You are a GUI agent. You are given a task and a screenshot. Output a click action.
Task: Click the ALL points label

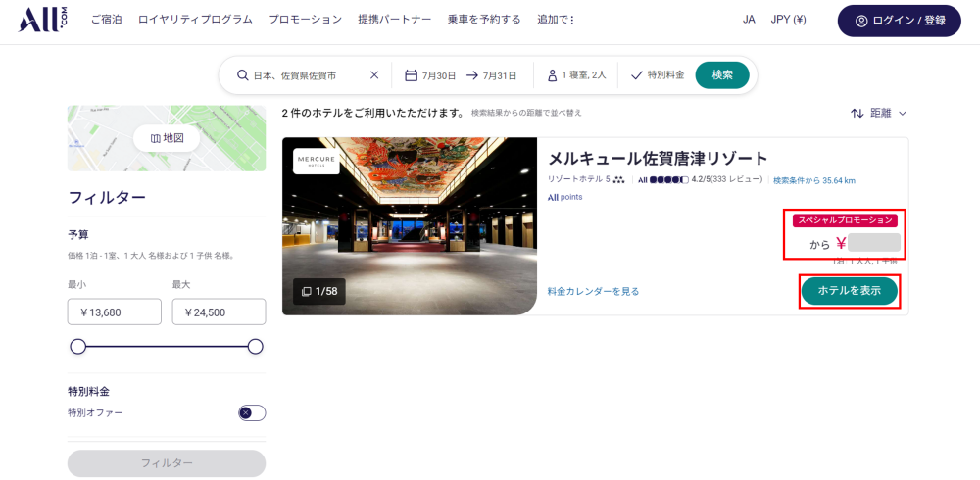564,197
